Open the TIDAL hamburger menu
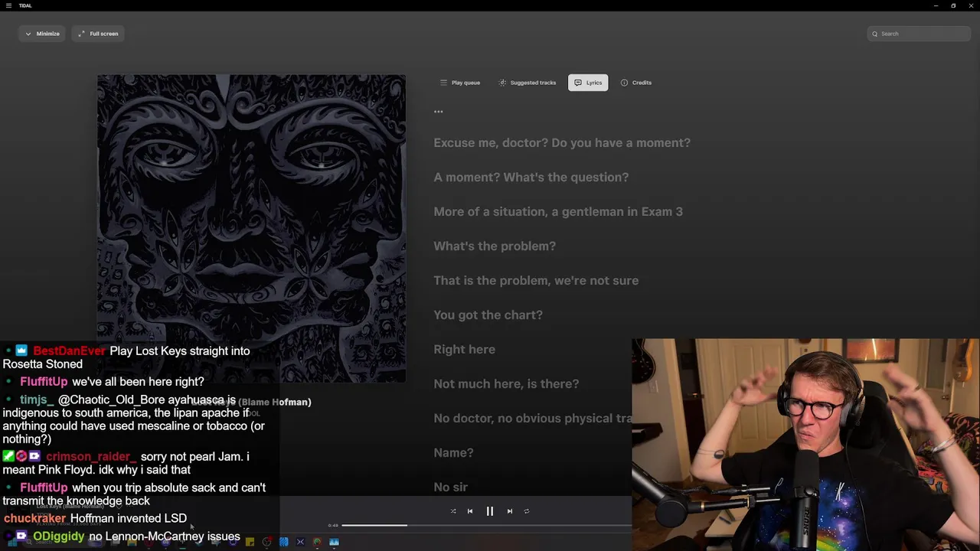Viewport: 980px width, 551px height. 8,5
